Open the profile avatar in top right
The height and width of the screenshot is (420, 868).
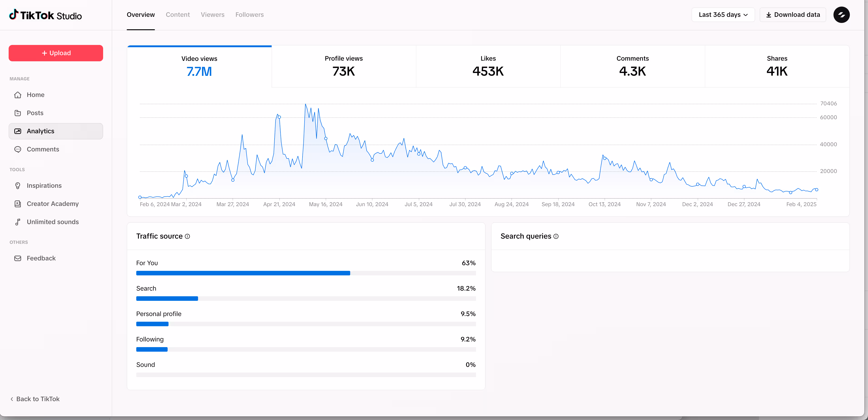click(841, 15)
